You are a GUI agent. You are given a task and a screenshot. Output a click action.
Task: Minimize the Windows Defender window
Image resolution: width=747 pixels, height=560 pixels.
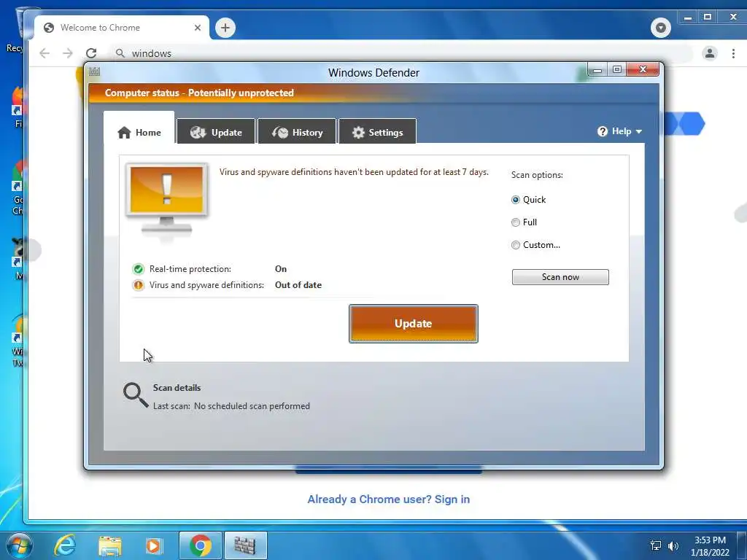point(597,70)
